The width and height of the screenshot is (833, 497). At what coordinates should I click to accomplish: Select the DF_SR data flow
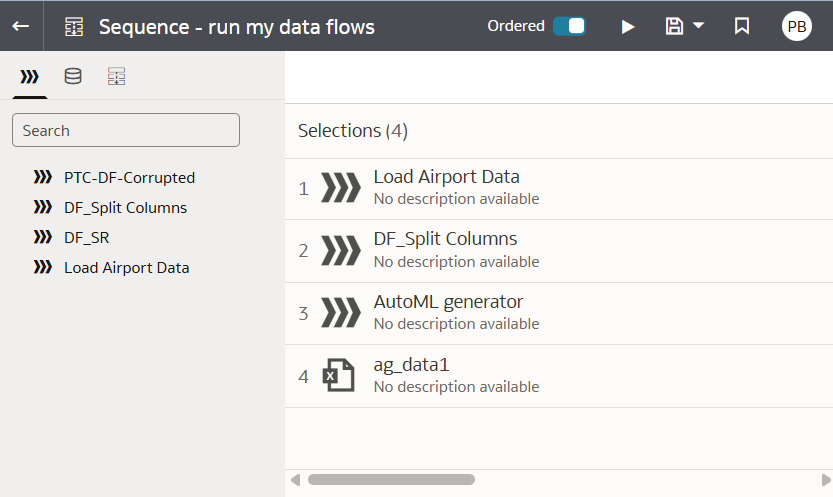86,238
